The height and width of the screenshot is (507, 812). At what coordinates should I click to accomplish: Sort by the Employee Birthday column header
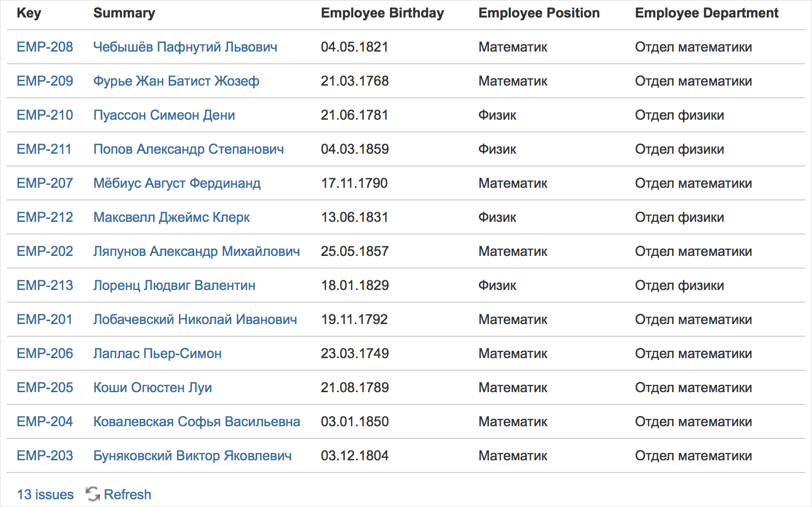click(382, 13)
